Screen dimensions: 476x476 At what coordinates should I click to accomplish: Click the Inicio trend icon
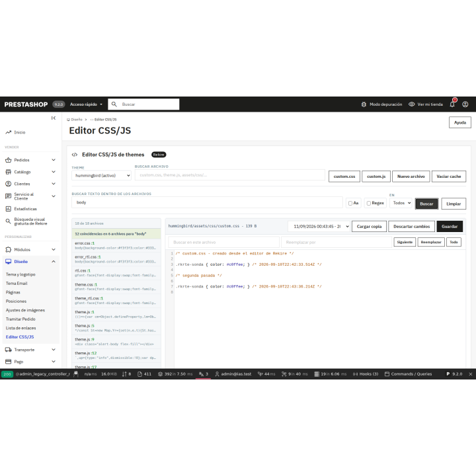click(8, 132)
